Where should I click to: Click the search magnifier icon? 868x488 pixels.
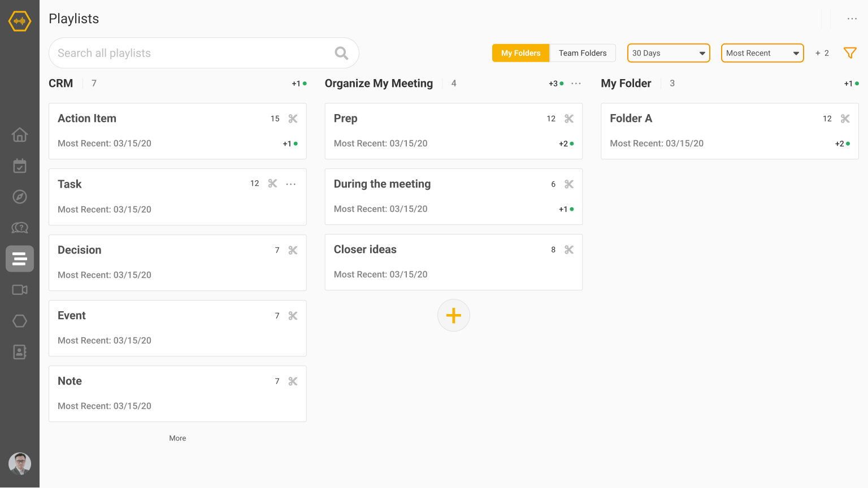coord(341,53)
